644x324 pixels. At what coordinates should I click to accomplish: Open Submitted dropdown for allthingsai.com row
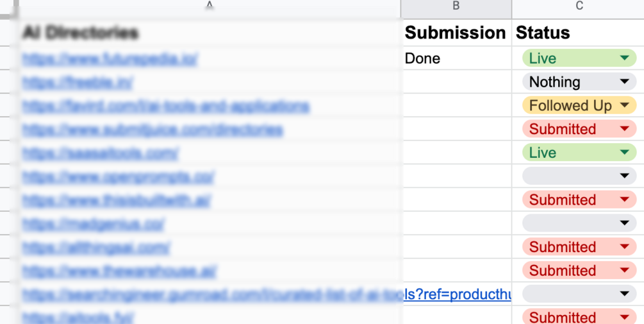point(579,247)
